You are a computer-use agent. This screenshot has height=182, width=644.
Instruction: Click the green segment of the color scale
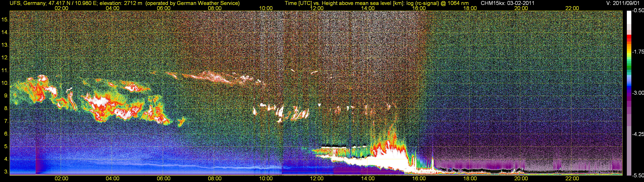click(629, 67)
